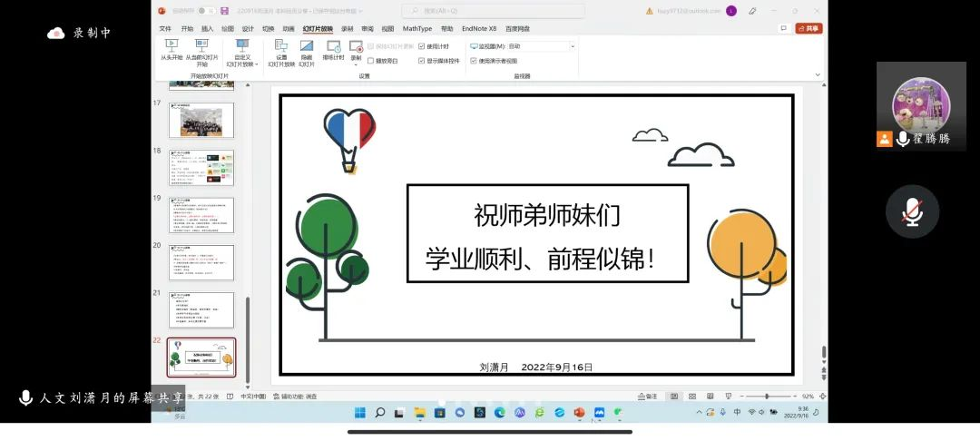Toggle Use Presenter View (使用演示者视图) checkbox

[x=473, y=61]
